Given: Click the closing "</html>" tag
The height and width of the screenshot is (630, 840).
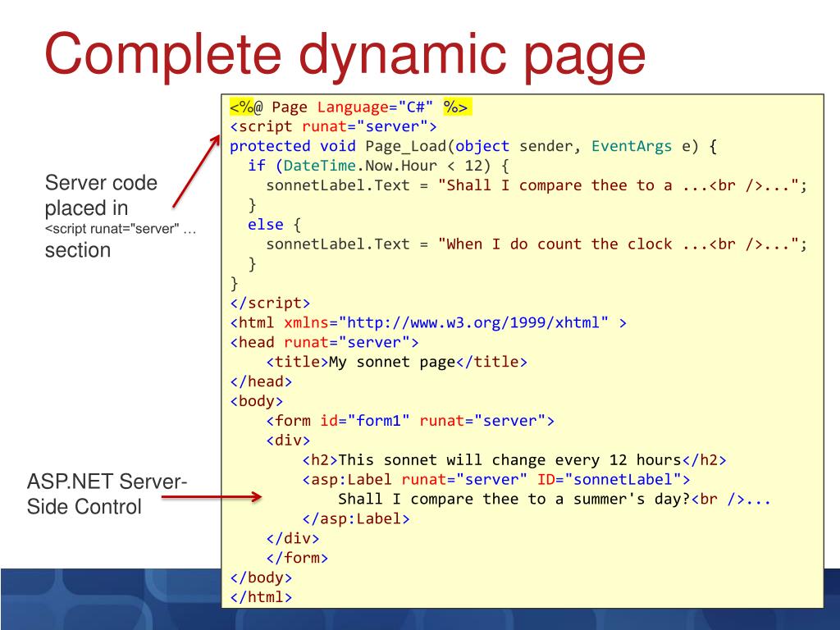Looking at the screenshot, I should coord(261,597).
